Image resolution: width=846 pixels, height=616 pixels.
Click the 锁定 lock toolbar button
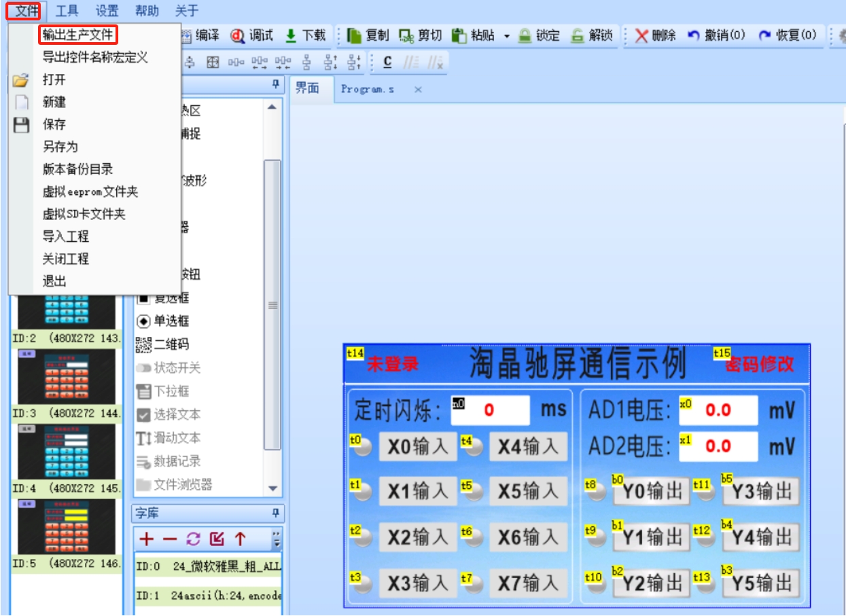(539, 35)
